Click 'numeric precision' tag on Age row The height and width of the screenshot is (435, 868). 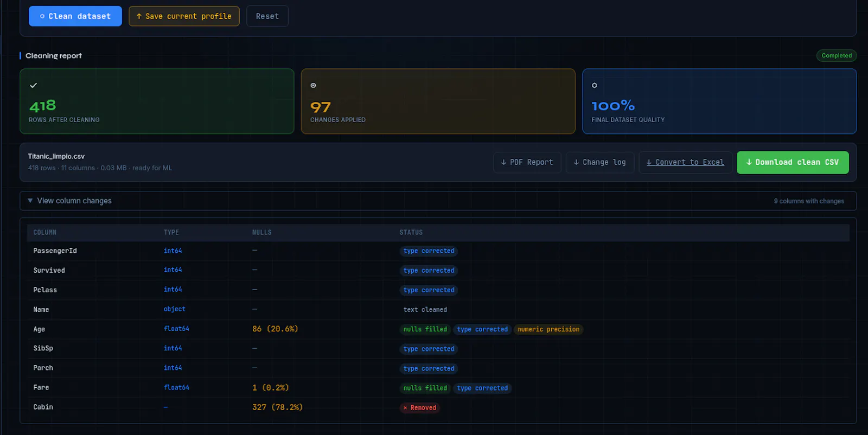(x=548, y=329)
